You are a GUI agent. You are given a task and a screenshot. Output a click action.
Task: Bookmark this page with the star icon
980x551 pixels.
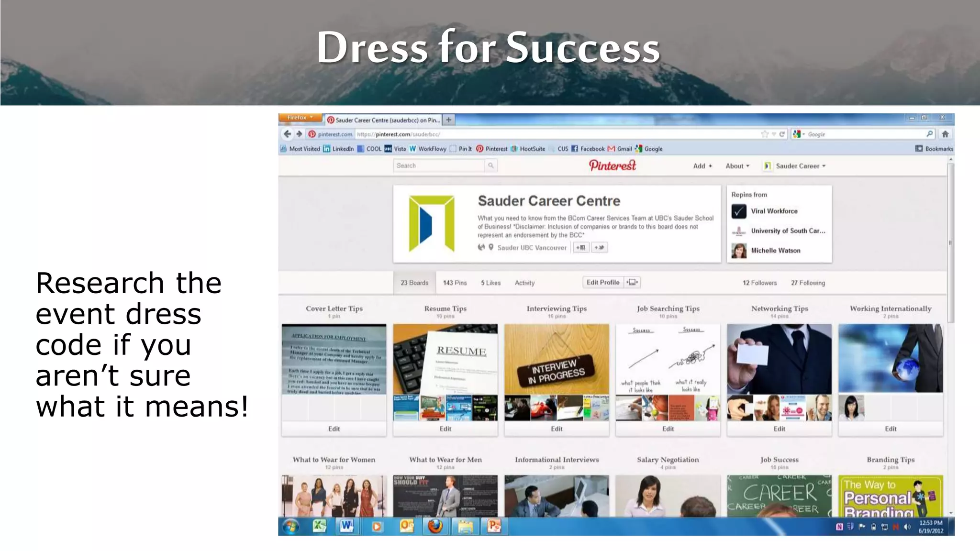(765, 134)
